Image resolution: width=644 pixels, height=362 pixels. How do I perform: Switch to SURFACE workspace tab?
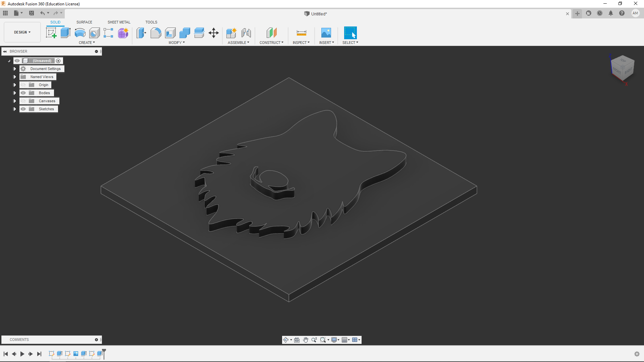coord(84,22)
